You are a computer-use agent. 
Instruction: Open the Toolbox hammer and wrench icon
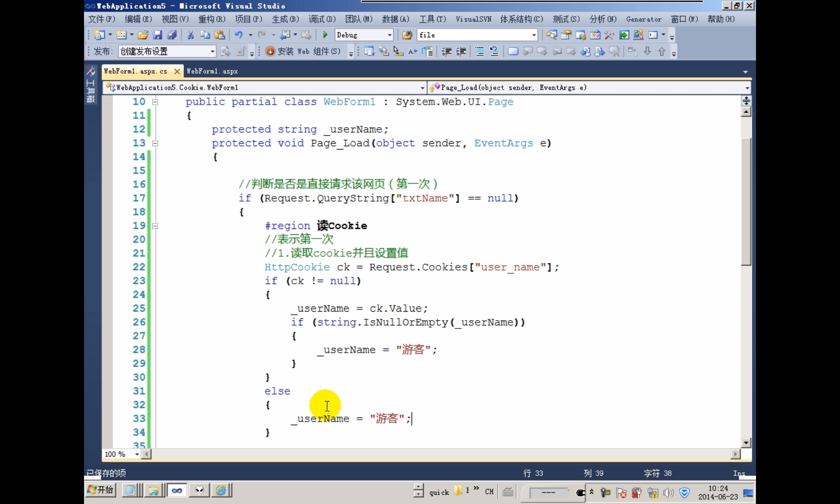click(609, 35)
